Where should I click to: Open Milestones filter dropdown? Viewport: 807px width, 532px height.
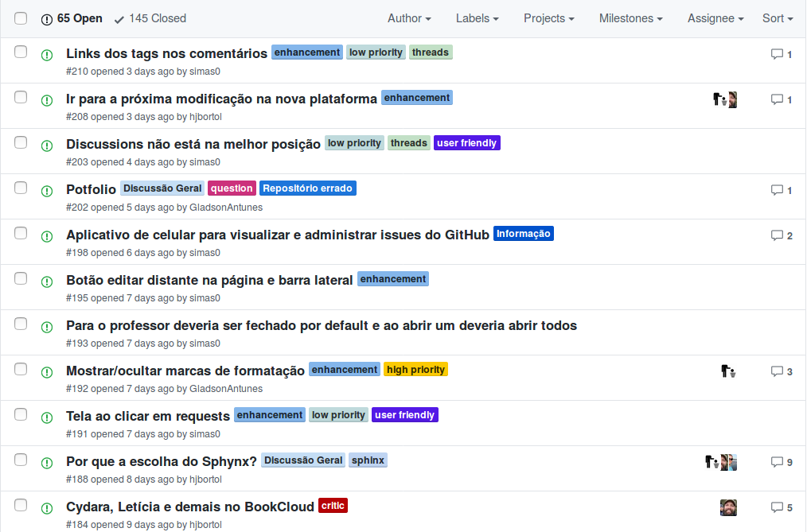click(630, 18)
